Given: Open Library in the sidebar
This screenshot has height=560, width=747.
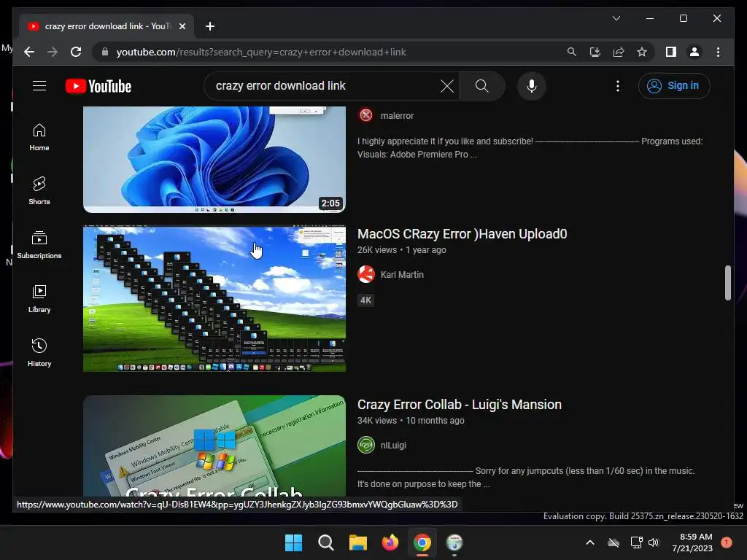Looking at the screenshot, I should [x=39, y=299].
